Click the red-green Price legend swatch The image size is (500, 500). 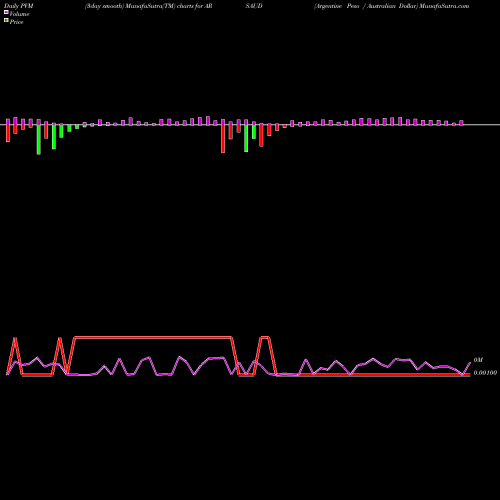coord(6,21)
